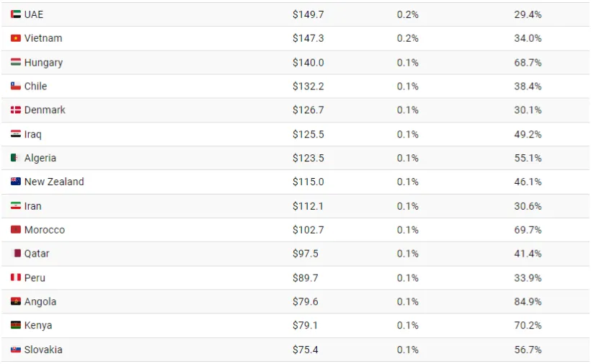The image size is (591, 364).
Task: Click the Vietnam flag icon
Action: 15,38
